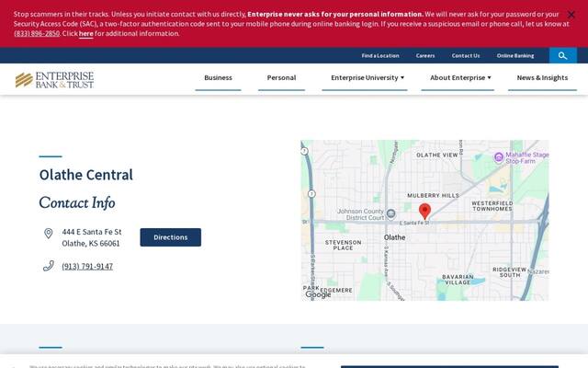Click 'Olathe, KS 66061' address line
This screenshot has width=588, height=368.
(x=91, y=243)
